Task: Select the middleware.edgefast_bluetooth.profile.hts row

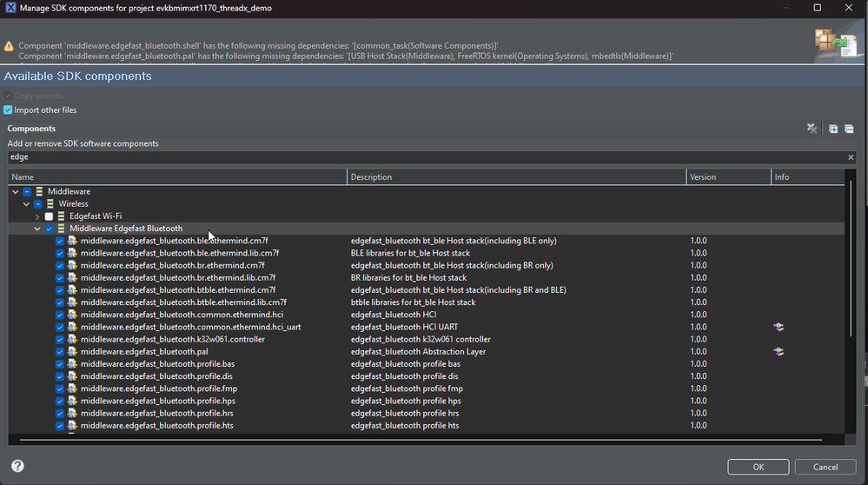Action: [427, 426]
